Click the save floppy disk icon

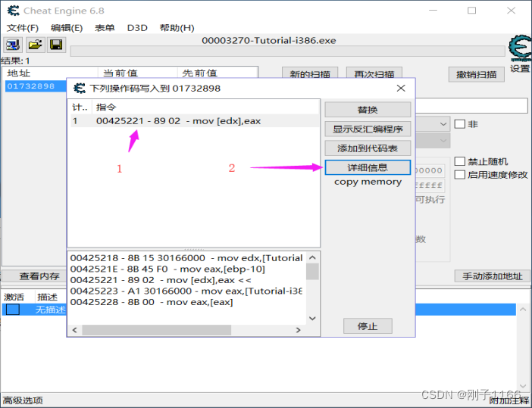pyautogui.click(x=56, y=45)
